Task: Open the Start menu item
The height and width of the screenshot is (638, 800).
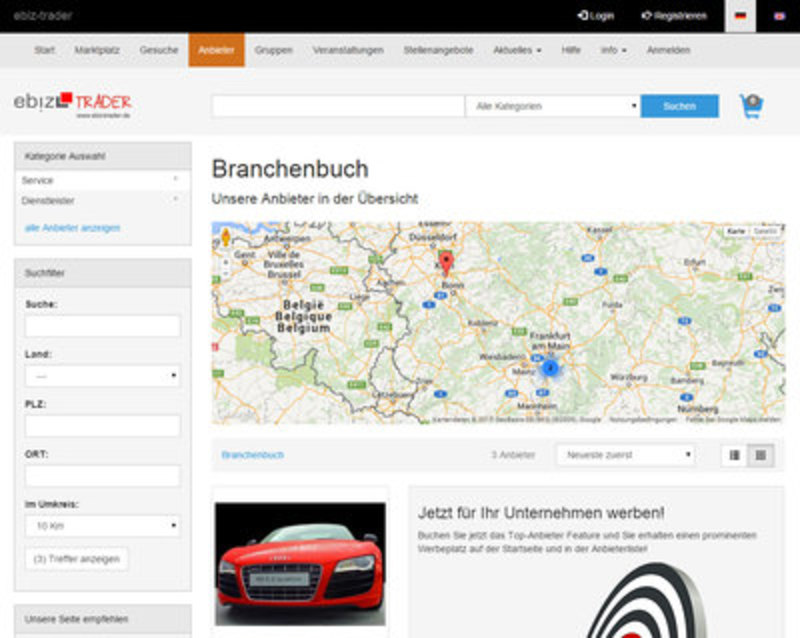Action: pyautogui.click(x=44, y=50)
